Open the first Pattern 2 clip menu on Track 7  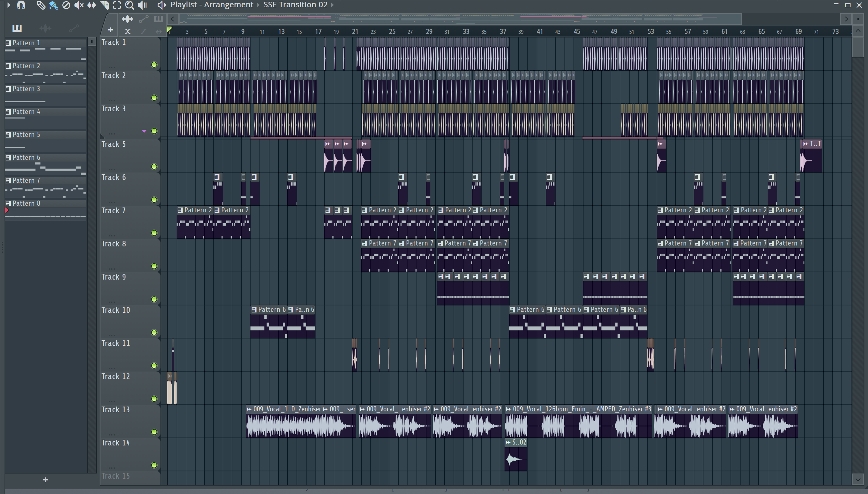pos(180,211)
